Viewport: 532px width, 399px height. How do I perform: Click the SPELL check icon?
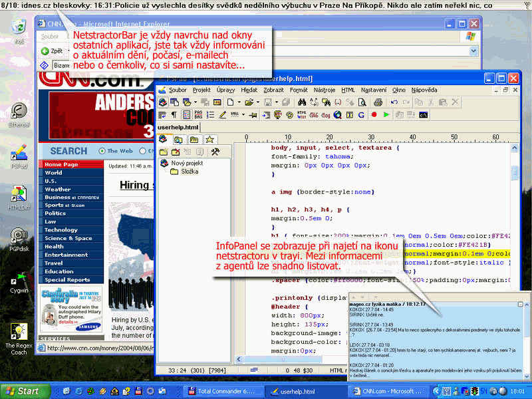pyautogui.click(x=235, y=115)
